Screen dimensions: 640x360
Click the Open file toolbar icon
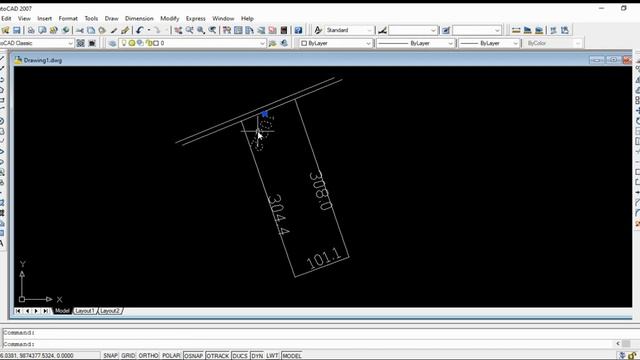coord(5,30)
